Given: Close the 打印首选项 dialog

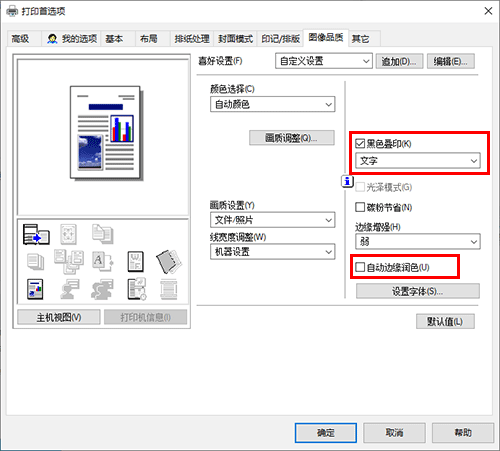Looking at the screenshot, I should (488, 11).
